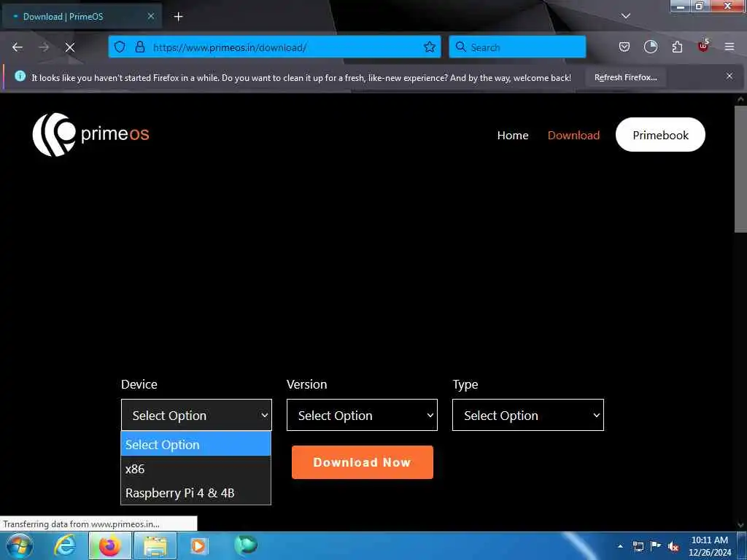Stop loading the page
This screenshot has height=560, width=747.
click(x=70, y=47)
